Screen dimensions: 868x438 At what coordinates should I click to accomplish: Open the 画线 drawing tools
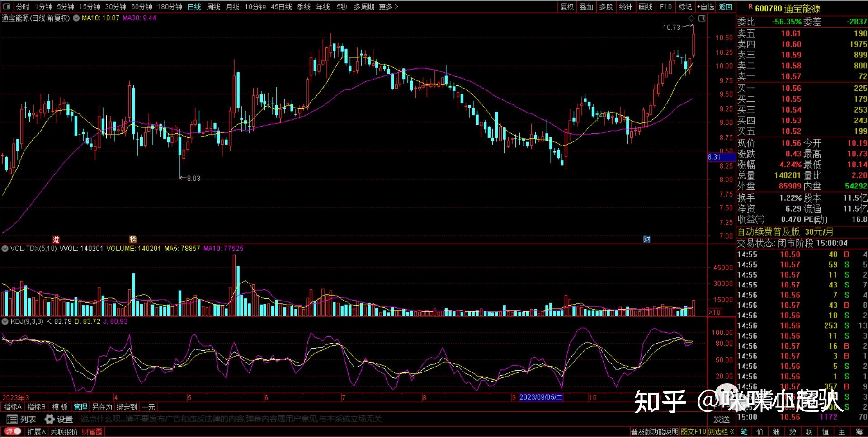pos(646,7)
